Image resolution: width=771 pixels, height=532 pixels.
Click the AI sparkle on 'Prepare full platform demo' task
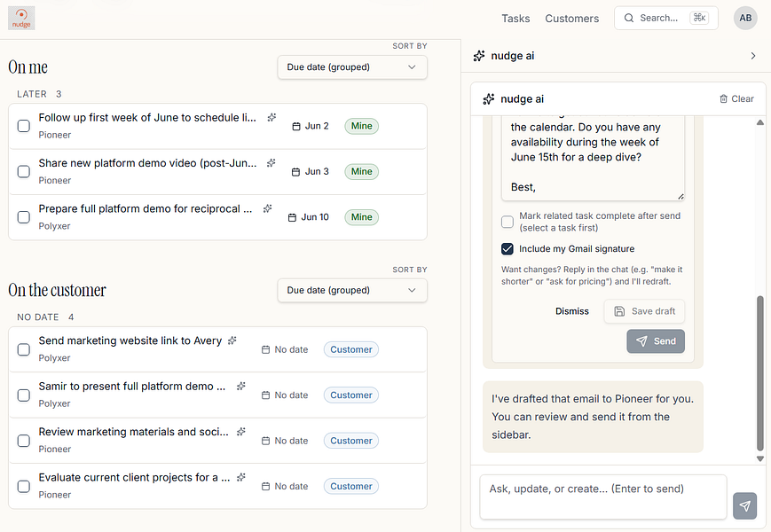267,208
